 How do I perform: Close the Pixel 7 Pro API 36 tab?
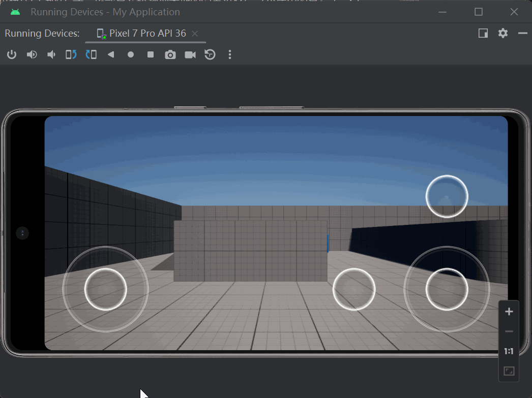point(195,34)
